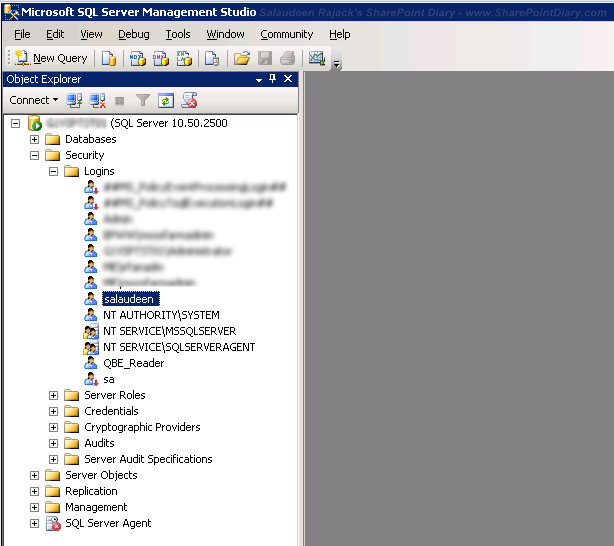Open the Connect dropdown in Object Explorer

(34, 100)
